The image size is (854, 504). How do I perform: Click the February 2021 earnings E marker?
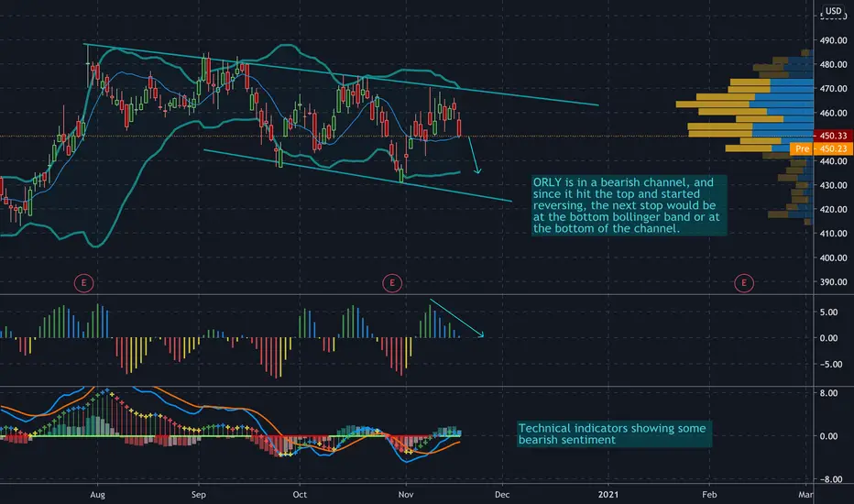[744, 283]
